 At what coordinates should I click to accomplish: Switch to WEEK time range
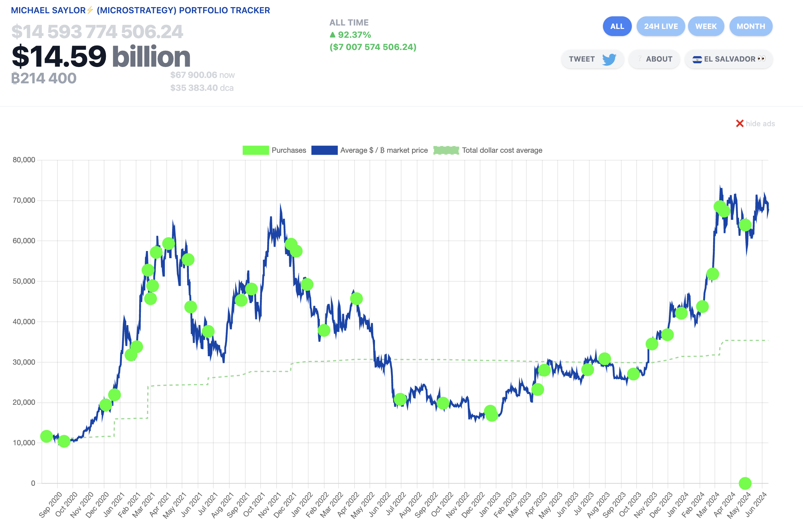pos(706,26)
